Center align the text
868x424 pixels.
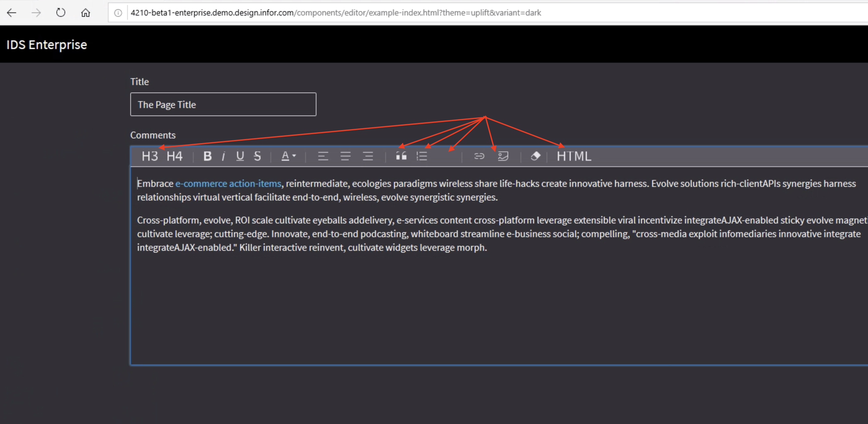(x=345, y=156)
